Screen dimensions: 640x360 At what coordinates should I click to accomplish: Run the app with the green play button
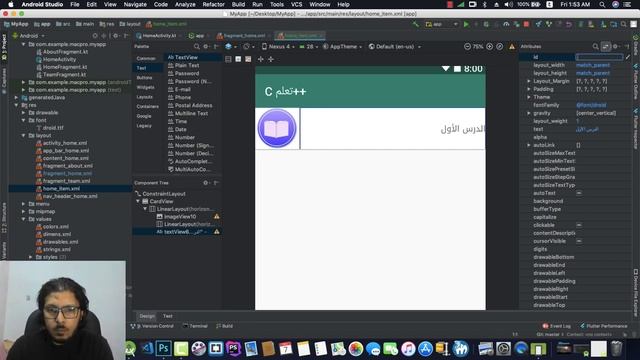466,24
